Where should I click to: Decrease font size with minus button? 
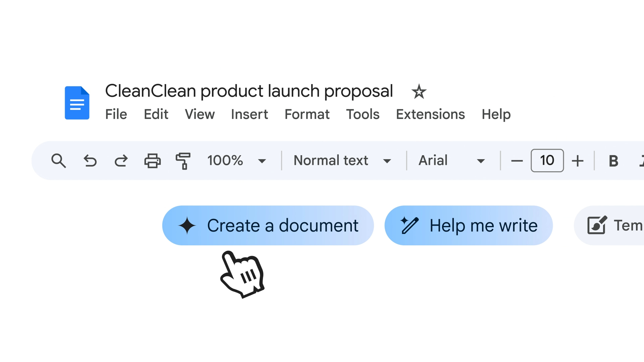tap(517, 161)
